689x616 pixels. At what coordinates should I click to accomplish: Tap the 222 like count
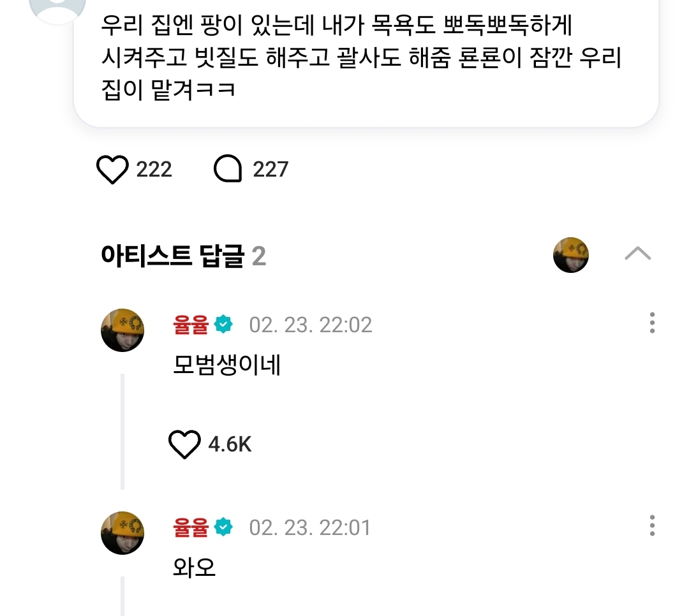pos(154,169)
